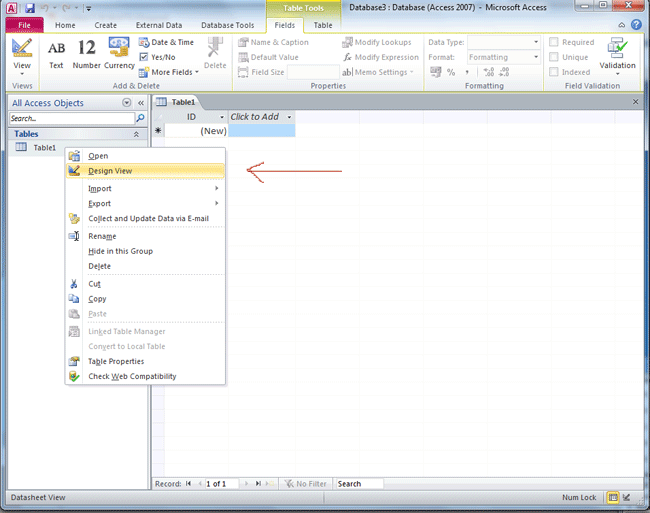Click the Redo icon in title bar
Viewport: 650px width, 513px height.
tap(66, 8)
